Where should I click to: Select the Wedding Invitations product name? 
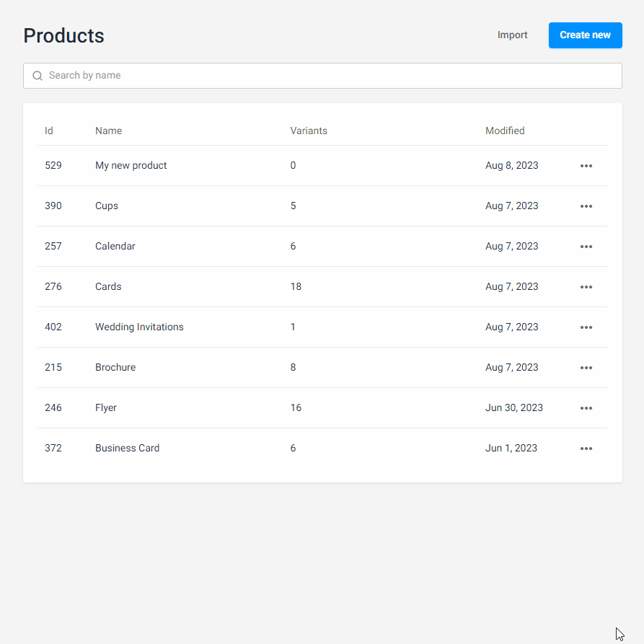(139, 327)
